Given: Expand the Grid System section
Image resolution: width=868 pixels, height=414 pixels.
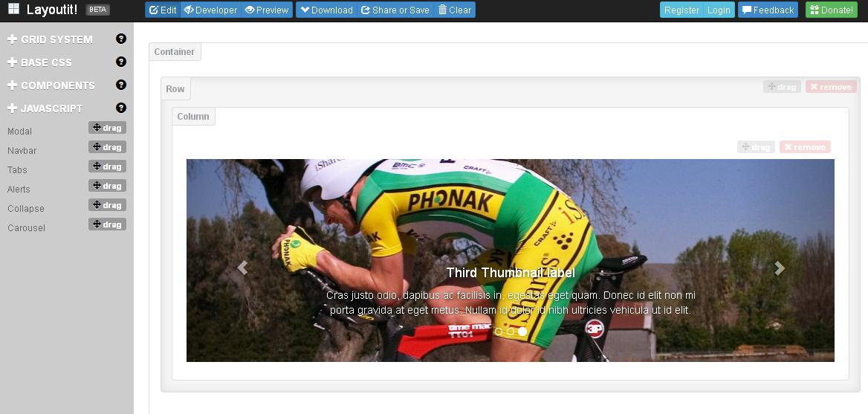Looking at the screenshot, I should pyautogui.click(x=50, y=39).
